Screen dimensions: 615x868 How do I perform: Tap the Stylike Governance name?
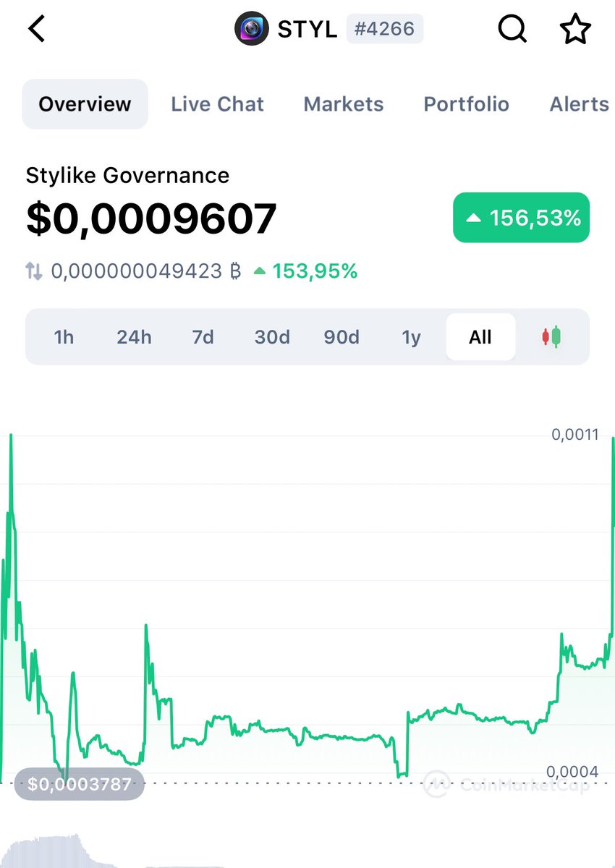127,175
